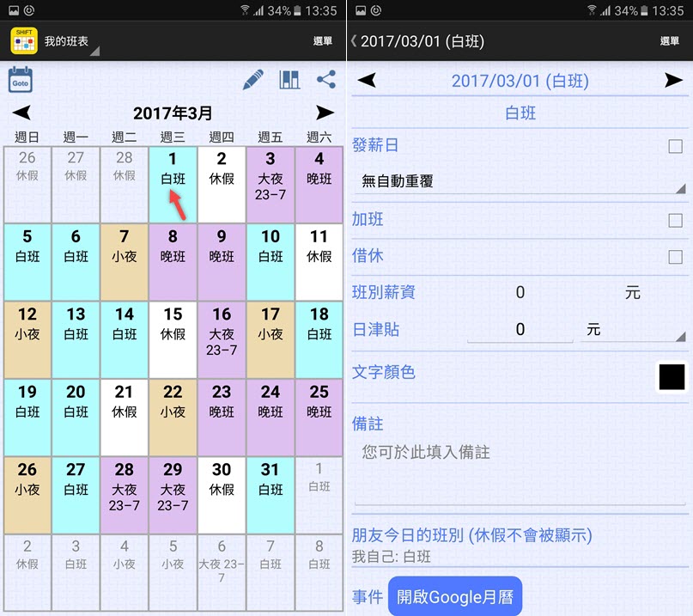Open the Goto date calendar icon

tap(21, 80)
